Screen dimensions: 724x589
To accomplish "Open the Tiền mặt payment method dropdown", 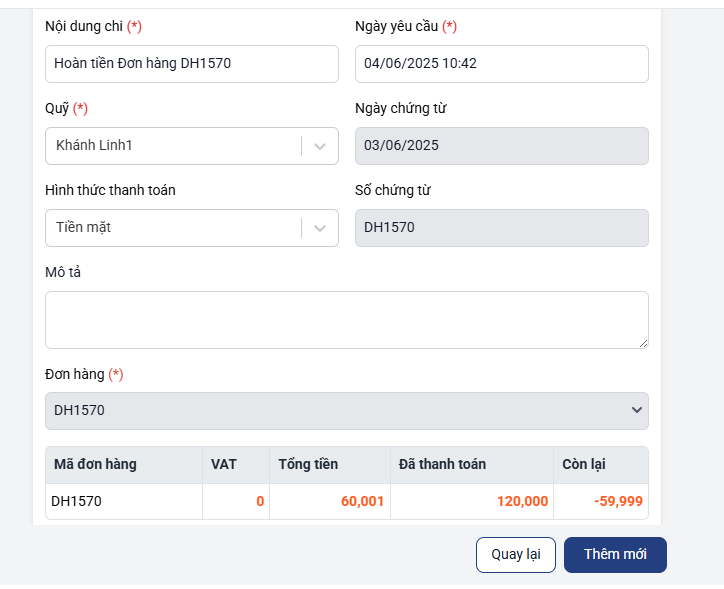I will pos(192,228).
